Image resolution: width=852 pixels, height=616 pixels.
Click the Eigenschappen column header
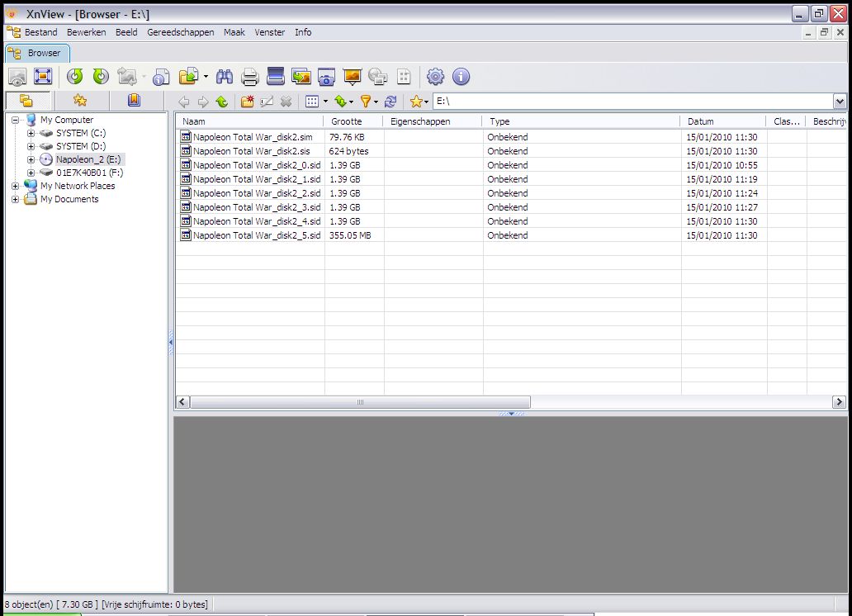(432, 121)
